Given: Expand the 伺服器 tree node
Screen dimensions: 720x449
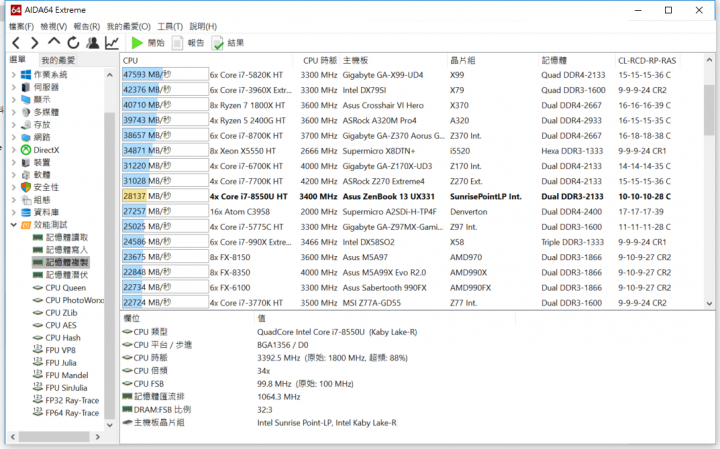Looking at the screenshot, I should point(14,87).
